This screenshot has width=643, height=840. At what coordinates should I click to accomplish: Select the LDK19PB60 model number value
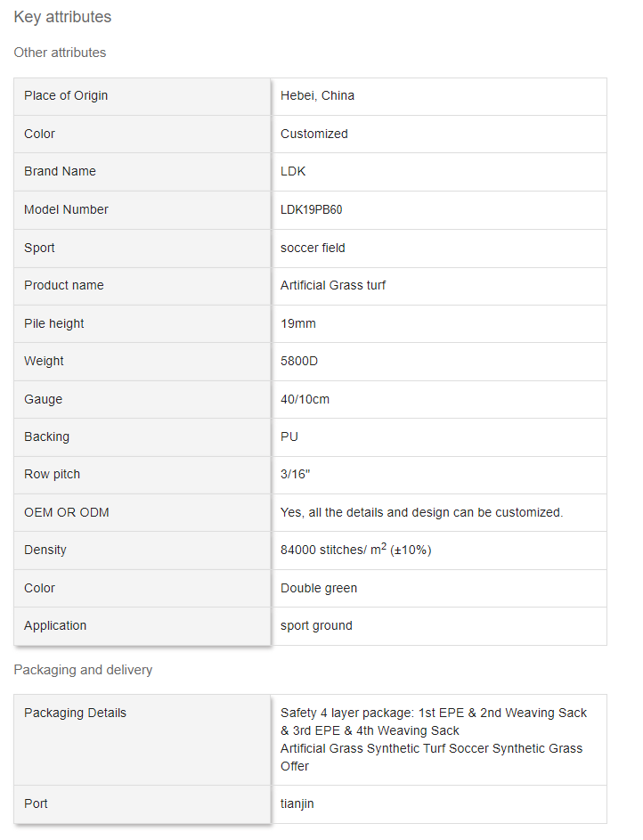311,209
